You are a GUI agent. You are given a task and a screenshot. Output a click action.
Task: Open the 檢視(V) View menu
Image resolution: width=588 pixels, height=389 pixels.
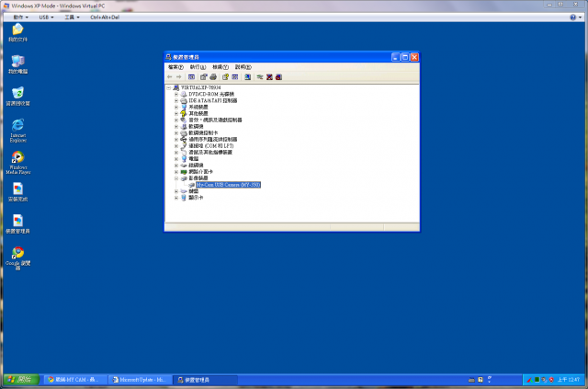click(220, 67)
